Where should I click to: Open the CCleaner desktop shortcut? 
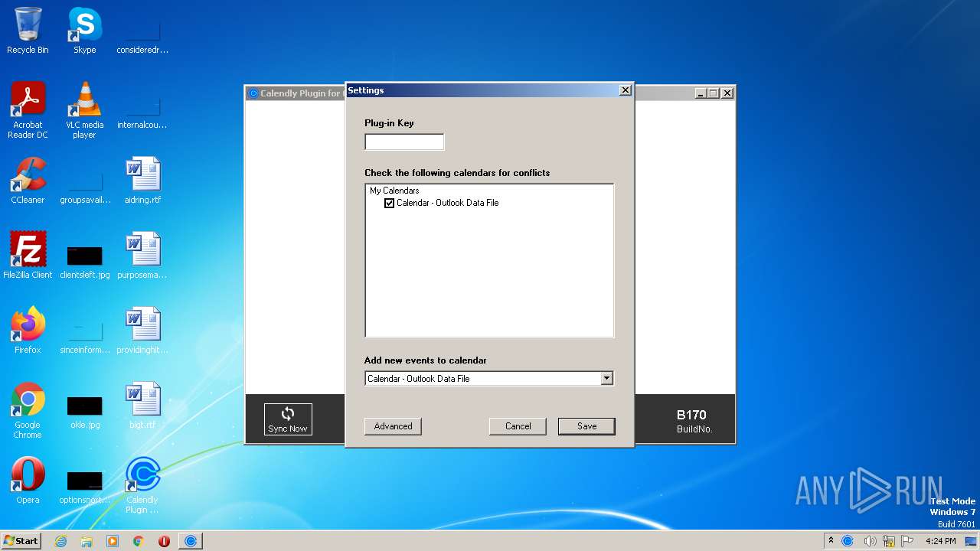[x=28, y=181]
